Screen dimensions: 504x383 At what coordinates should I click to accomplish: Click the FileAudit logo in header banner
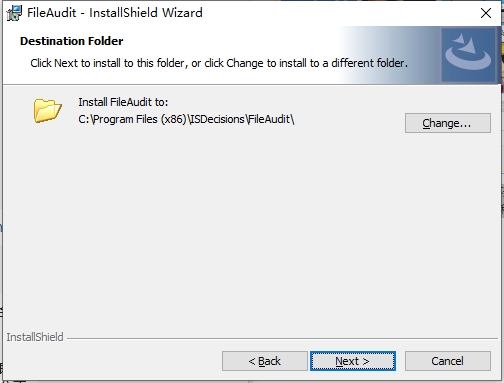(468, 55)
